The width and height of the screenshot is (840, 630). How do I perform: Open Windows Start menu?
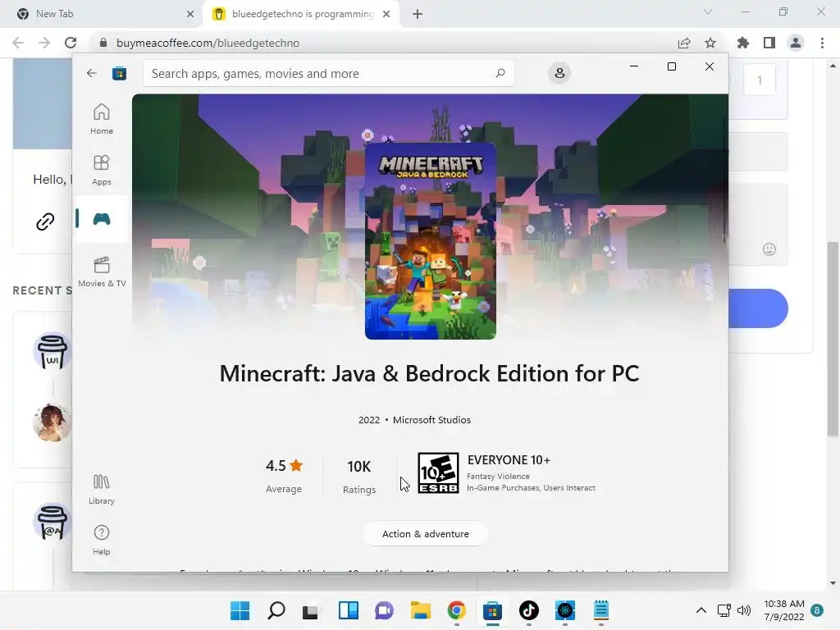tap(240, 610)
